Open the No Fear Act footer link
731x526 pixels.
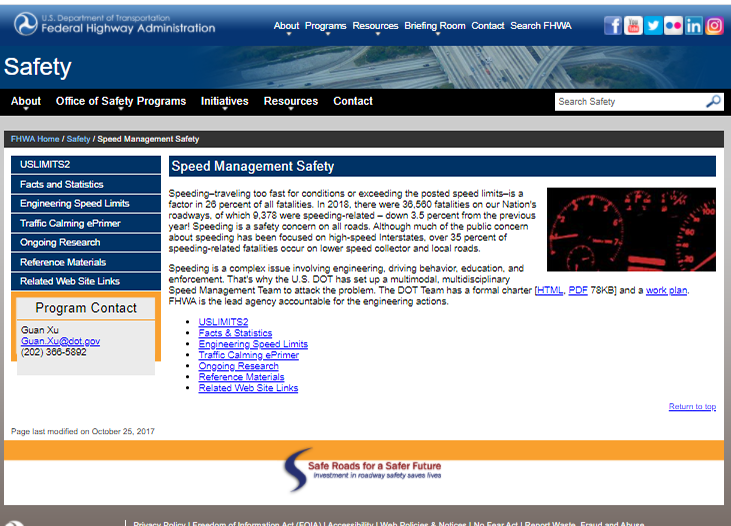click(496, 523)
